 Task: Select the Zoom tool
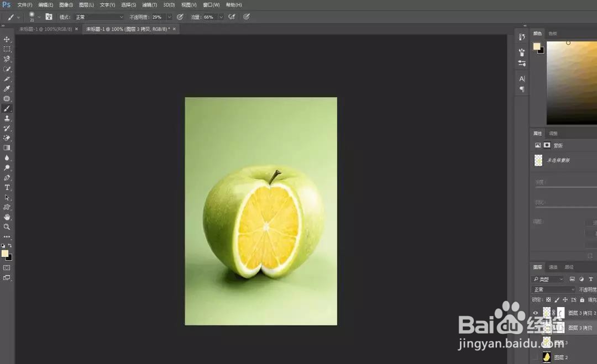coord(7,227)
